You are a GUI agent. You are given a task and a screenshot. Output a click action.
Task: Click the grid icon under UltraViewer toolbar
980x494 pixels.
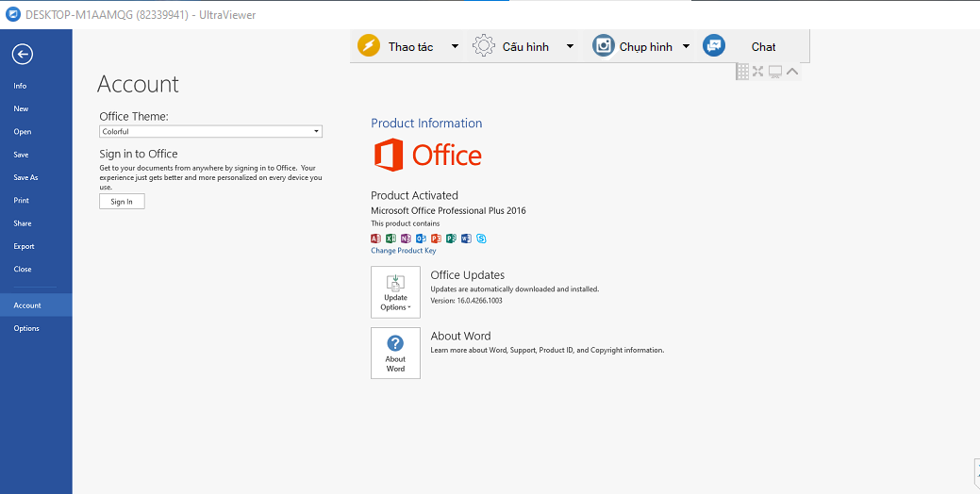click(742, 72)
